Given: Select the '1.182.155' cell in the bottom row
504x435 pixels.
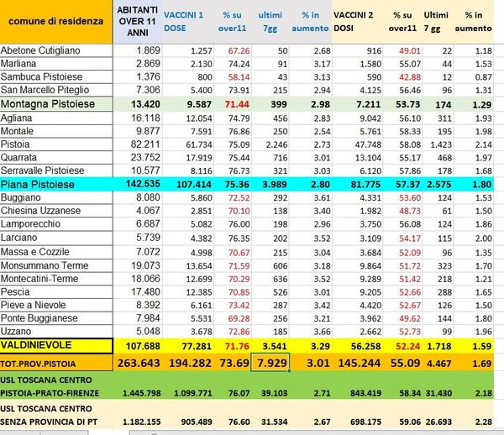Looking at the screenshot, I should pos(142,422).
